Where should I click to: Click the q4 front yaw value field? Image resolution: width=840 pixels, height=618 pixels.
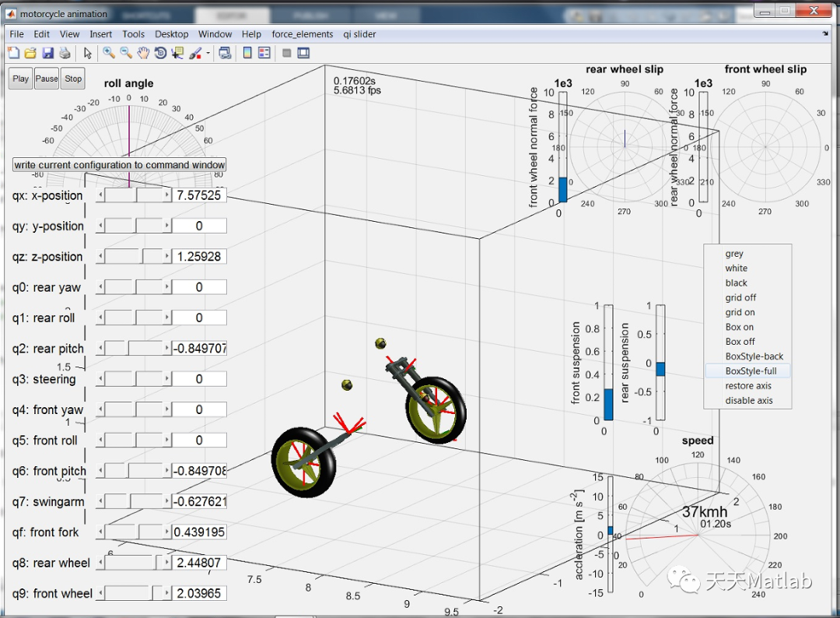point(199,409)
